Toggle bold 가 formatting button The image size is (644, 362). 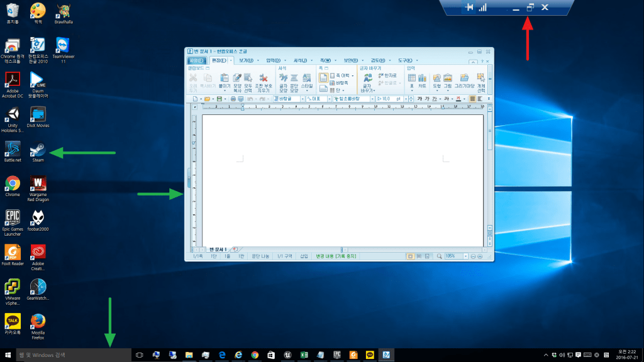coord(419,99)
